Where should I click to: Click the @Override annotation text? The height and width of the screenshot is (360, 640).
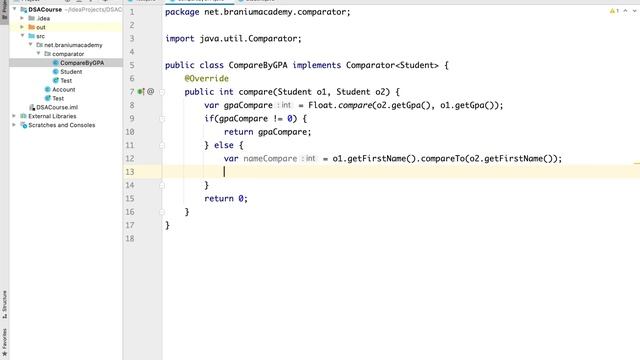(x=207, y=78)
